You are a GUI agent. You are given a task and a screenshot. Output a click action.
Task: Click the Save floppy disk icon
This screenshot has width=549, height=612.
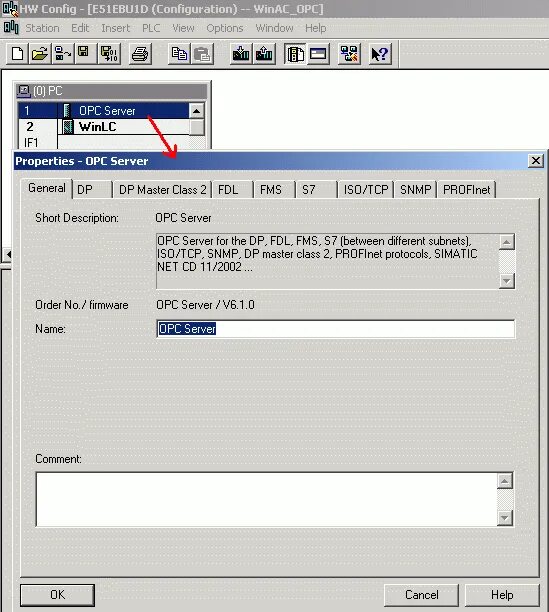84,54
